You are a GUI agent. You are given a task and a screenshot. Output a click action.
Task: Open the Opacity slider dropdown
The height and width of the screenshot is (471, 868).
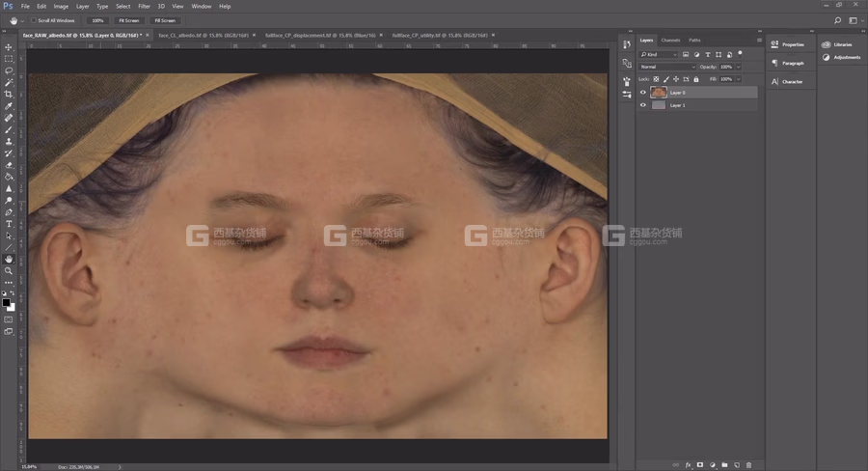(738, 67)
